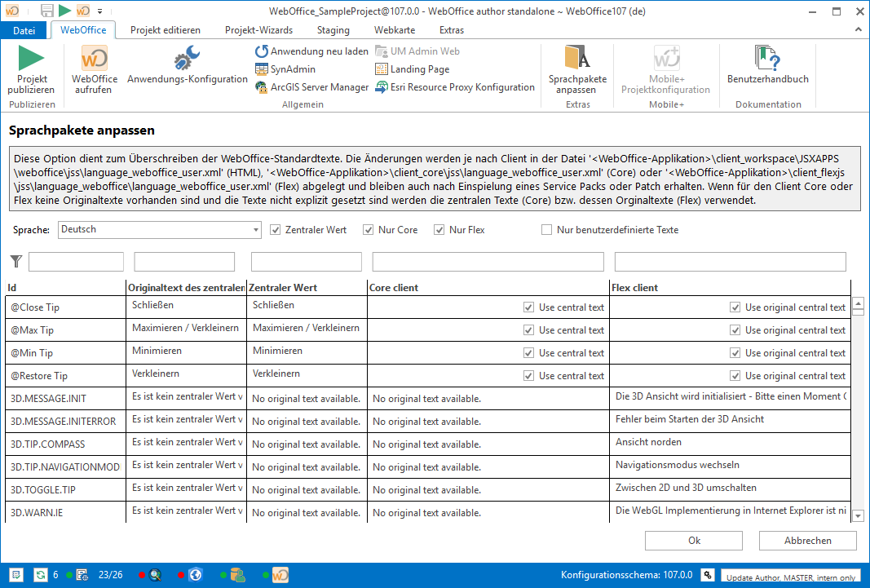Click Anwendung neu laden icon
The height and width of the screenshot is (588, 870).
pos(262,51)
